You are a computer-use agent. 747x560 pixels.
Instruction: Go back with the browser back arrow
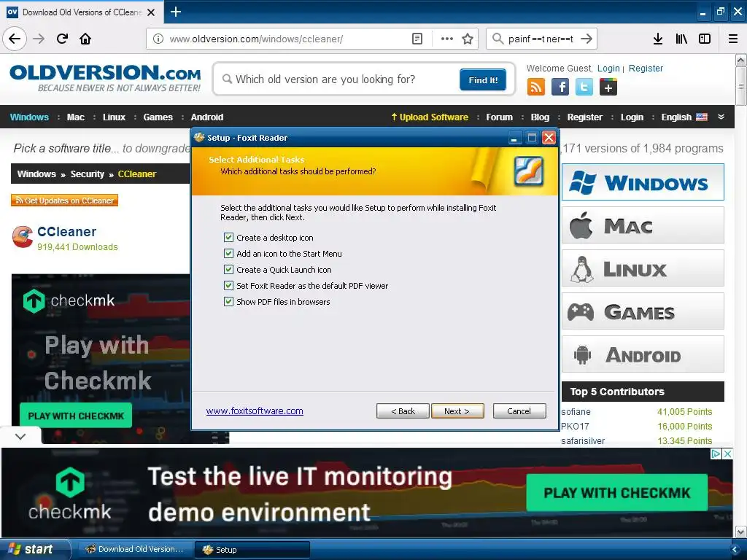click(15, 39)
